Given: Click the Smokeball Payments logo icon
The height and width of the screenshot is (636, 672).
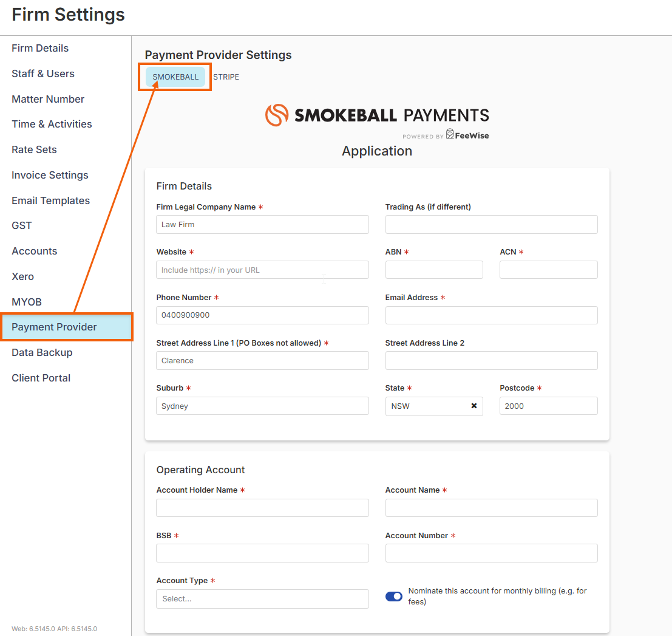Looking at the screenshot, I should click(x=276, y=115).
